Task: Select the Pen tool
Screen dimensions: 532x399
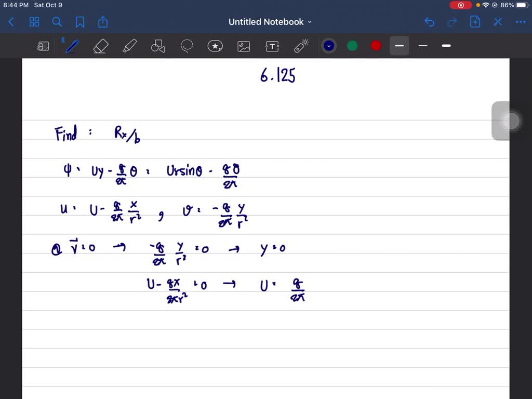Action: [71, 46]
